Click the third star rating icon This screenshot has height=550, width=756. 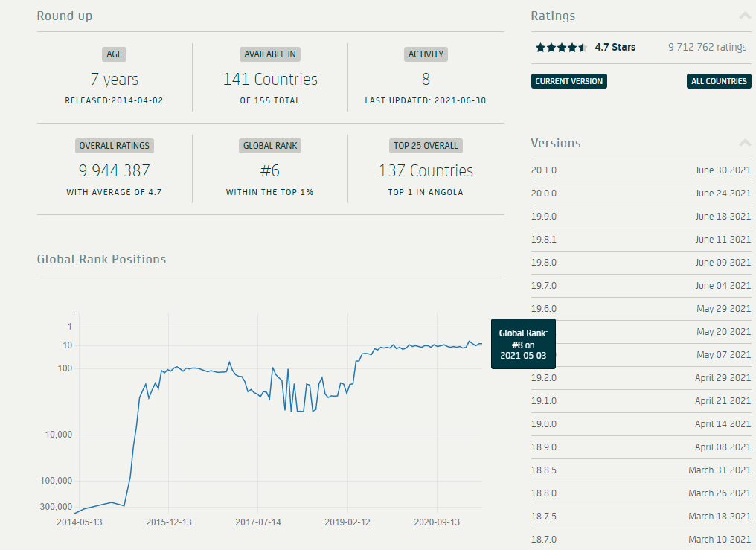tap(561, 47)
